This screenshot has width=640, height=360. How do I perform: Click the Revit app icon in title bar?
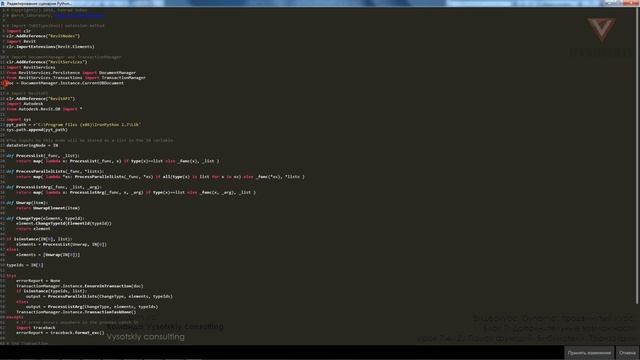coord(2,3)
